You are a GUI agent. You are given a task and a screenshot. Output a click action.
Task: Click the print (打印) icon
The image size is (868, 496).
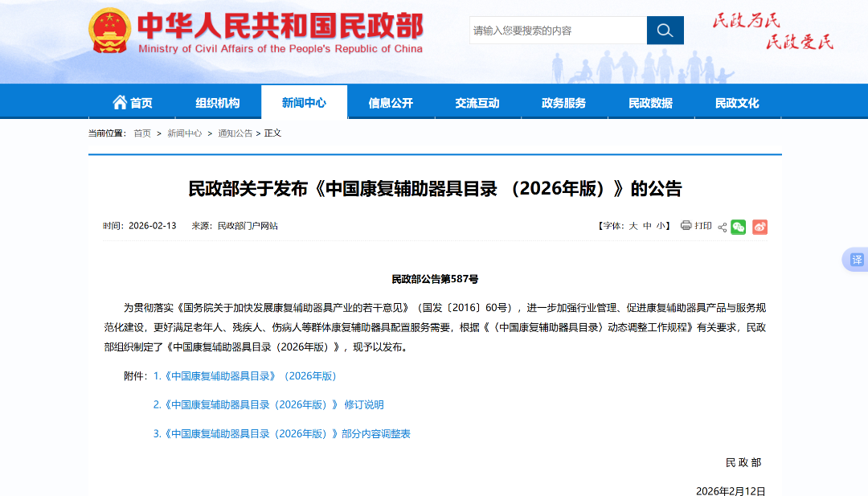coord(686,227)
